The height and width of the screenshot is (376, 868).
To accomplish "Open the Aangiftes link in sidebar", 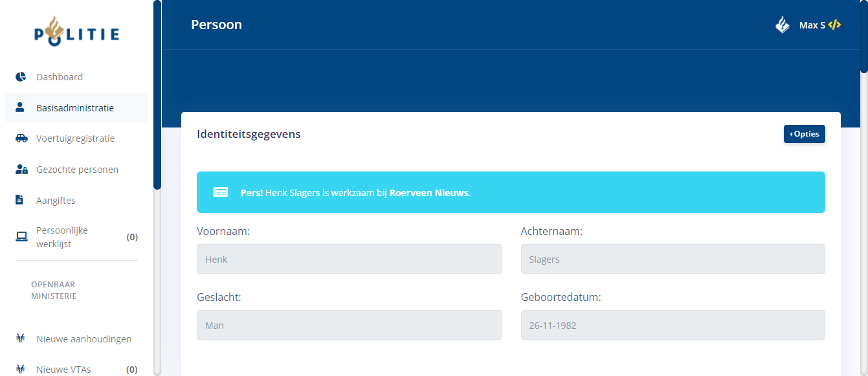I will pos(56,201).
